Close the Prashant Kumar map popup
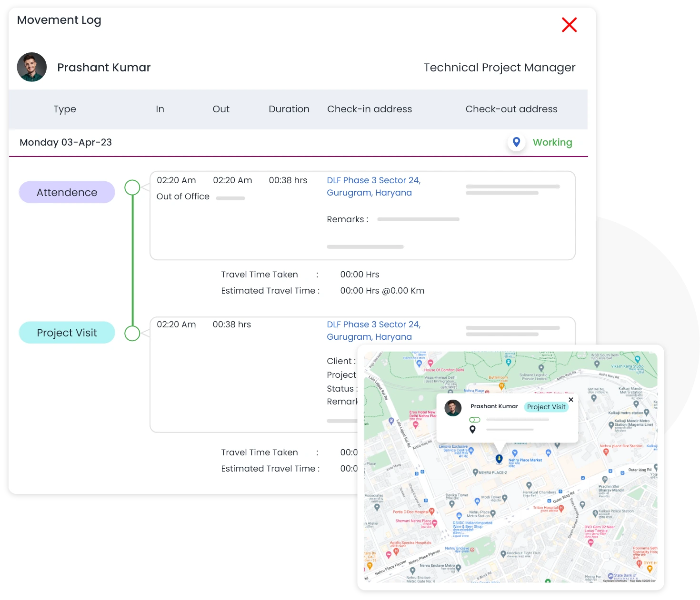The width and height of the screenshot is (700, 600). 571,400
